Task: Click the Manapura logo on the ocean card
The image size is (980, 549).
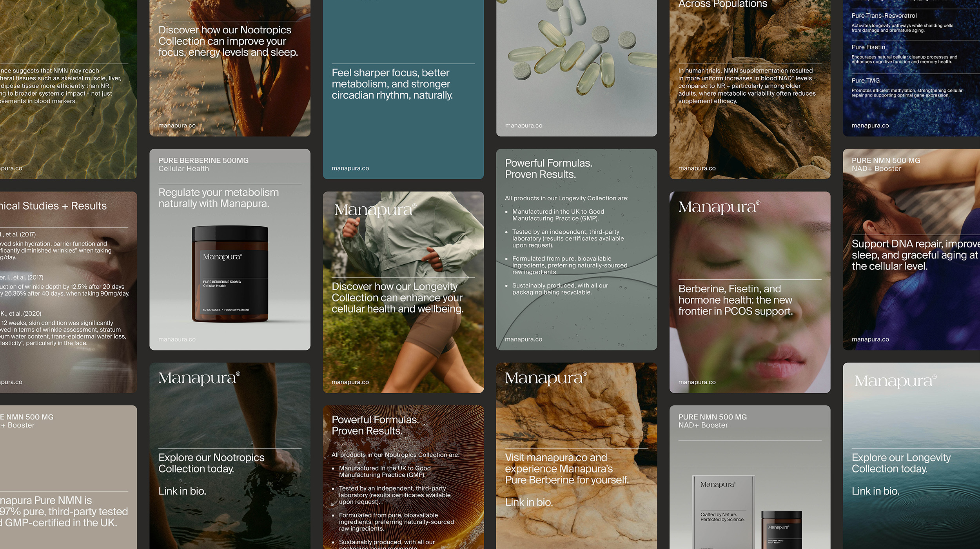Action: (x=895, y=381)
